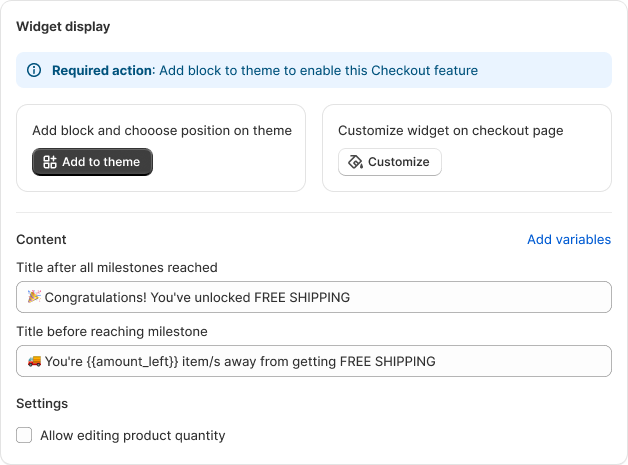Click the Required action banner message
628x465 pixels.
tap(265, 70)
